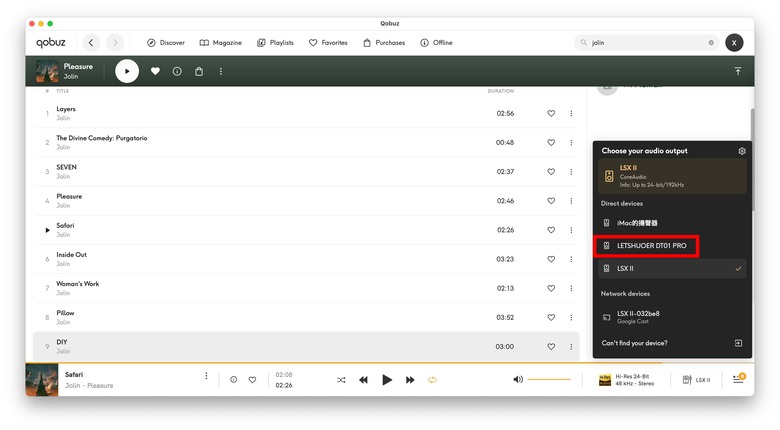Favorite the track Safari in the list
The width and height of the screenshot is (780, 430).
pyautogui.click(x=551, y=230)
